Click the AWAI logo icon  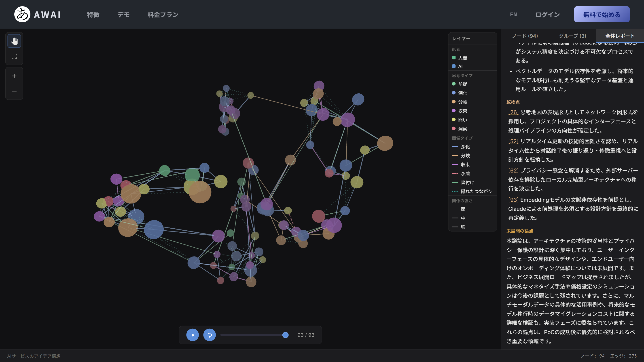[22, 14]
